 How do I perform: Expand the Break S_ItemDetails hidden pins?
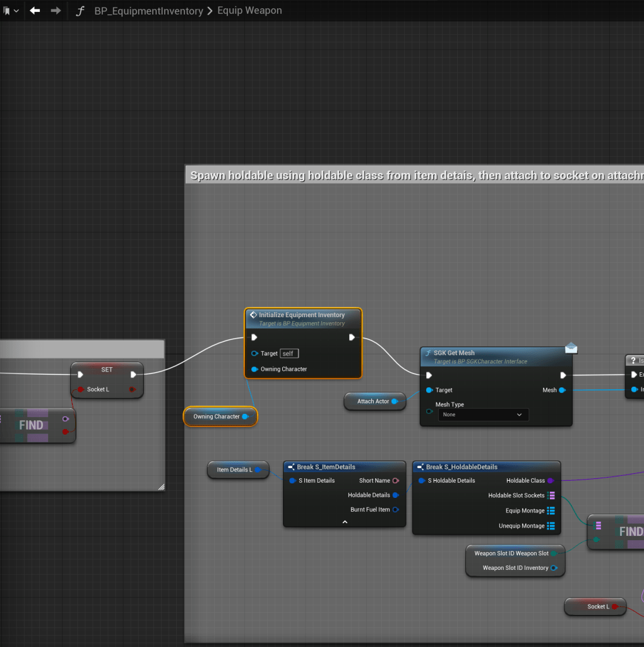point(345,522)
